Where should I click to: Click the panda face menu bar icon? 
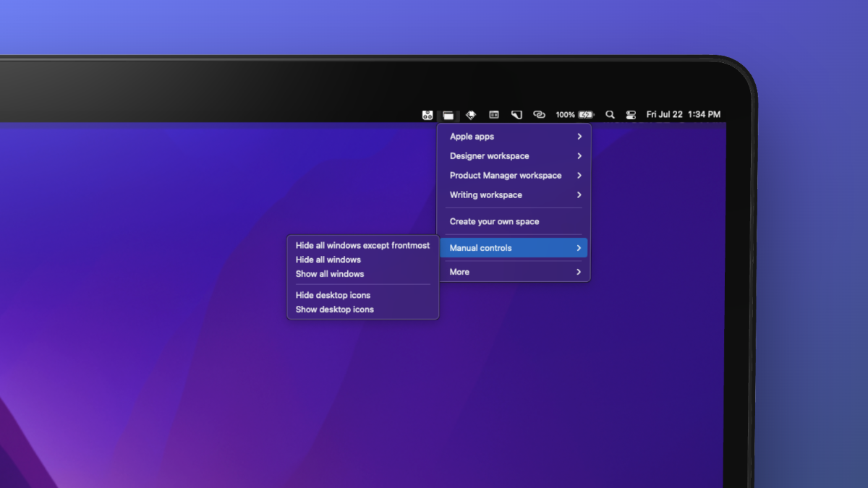[427, 115]
